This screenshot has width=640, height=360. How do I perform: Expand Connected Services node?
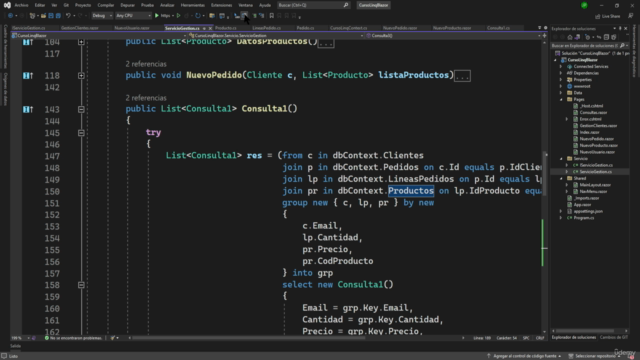pyautogui.click(x=560, y=67)
